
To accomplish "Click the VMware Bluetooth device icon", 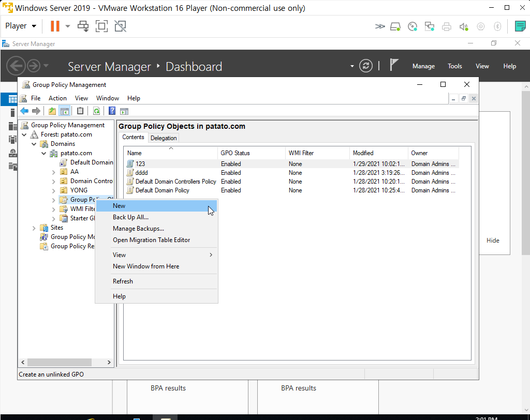I will click(497, 26).
